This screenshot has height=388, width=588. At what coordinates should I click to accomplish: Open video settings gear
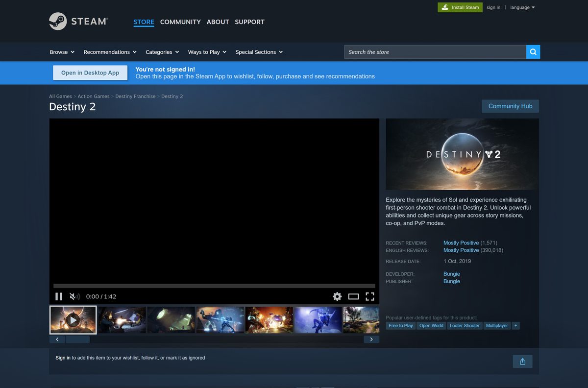337,296
